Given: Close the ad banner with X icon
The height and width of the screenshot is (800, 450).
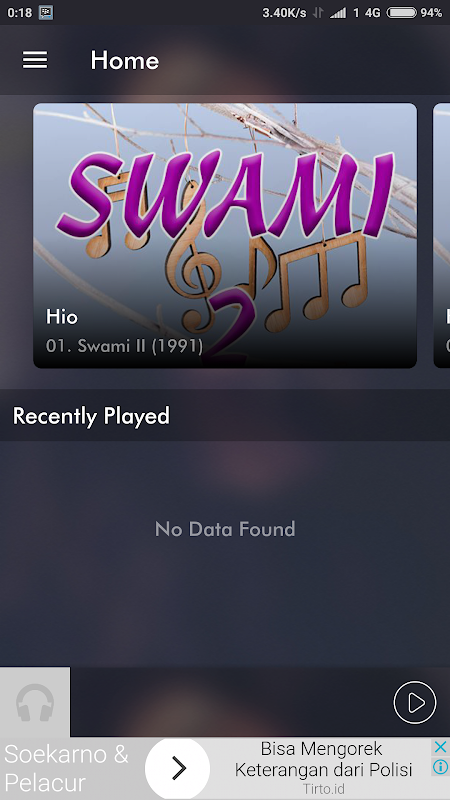Looking at the screenshot, I should 440,747.
